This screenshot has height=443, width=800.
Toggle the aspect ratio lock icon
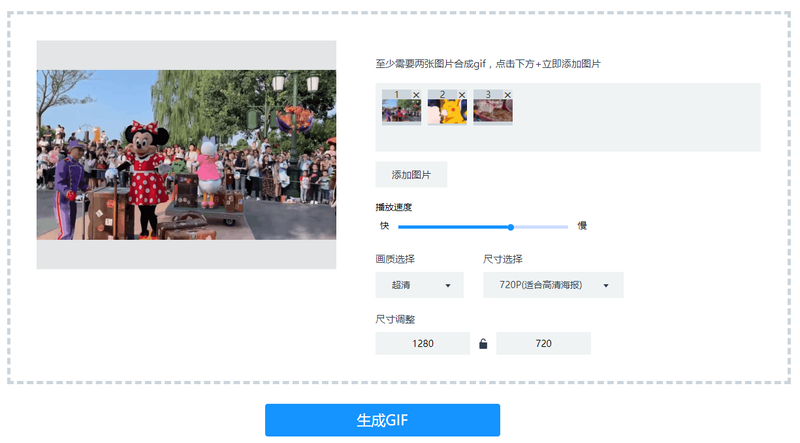click(x=483, y=344)
